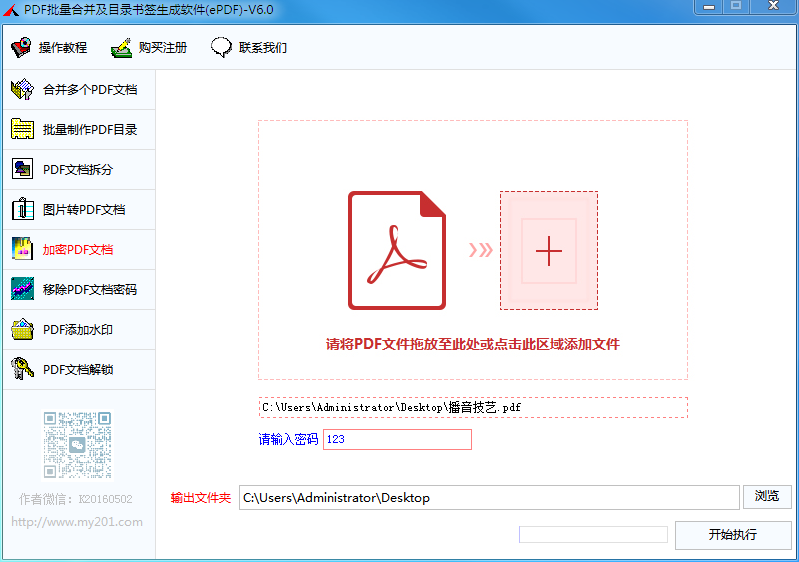Click the 请将PDF文件拖放至此处 prompt text
Screen dimensions: 799x562
pyautogui.click(x=473, y=344)
